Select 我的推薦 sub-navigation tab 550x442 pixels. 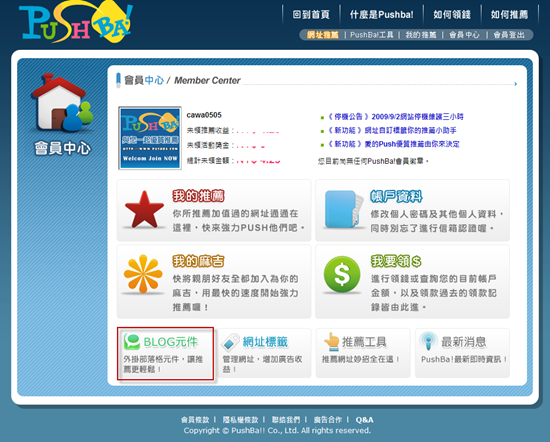pos(421,35)
